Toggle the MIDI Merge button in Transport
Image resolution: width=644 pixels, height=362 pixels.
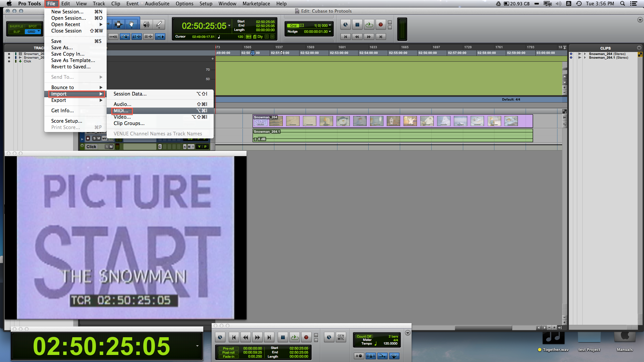[x=382, y=356]
